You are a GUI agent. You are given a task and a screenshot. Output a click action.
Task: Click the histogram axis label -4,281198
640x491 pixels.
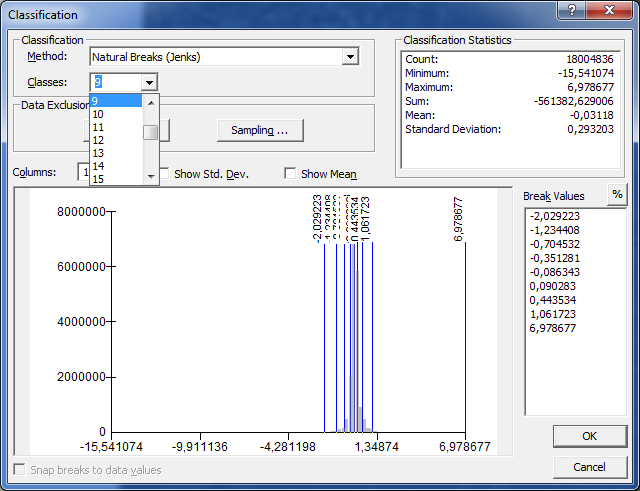pyautogui.click(x=288, y=447)
